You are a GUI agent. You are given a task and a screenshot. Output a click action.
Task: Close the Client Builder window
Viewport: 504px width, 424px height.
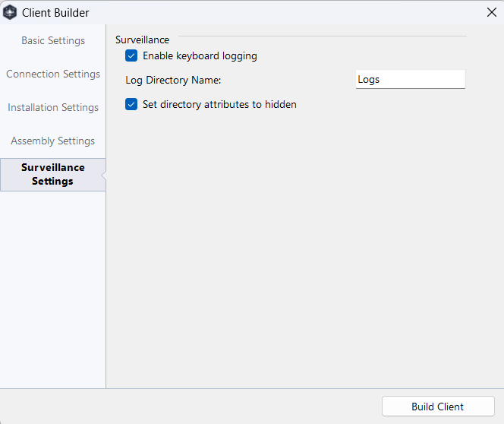pyautogui.click(x=491, y=13)
